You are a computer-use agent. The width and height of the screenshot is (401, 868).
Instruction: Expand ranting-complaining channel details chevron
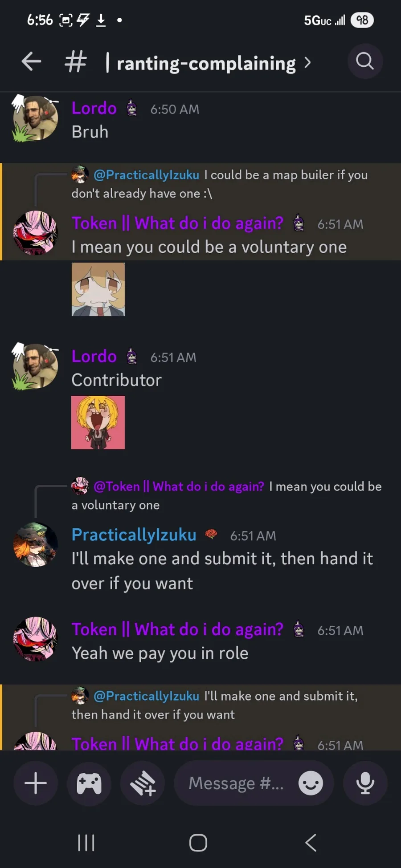307,63
